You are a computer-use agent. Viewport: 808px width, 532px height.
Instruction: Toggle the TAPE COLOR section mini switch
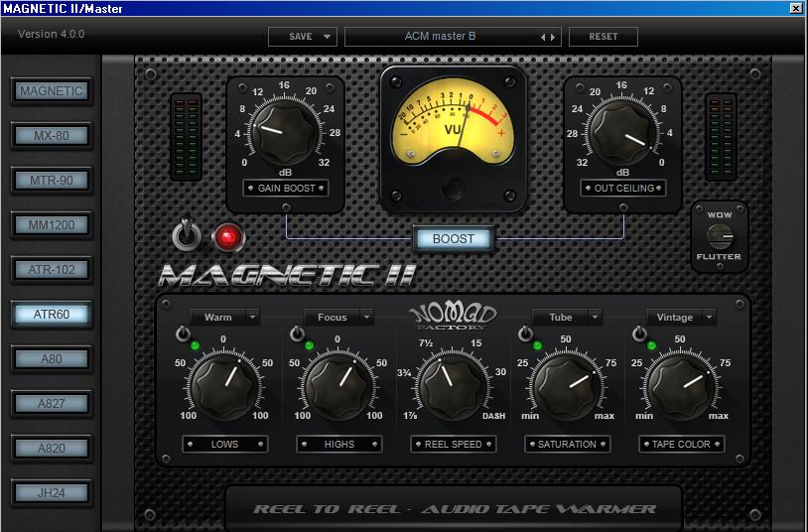tap(639, 333)
